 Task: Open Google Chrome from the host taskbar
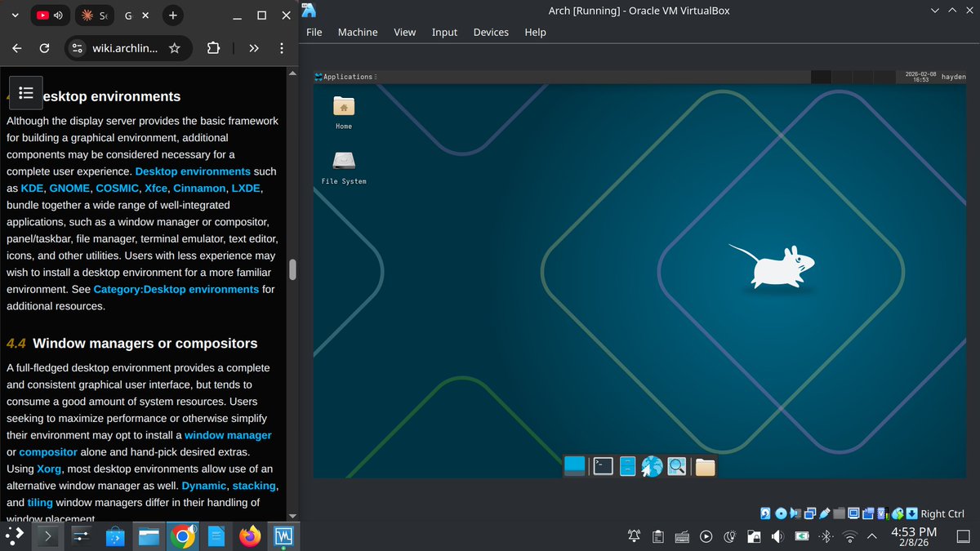(182, 536)
